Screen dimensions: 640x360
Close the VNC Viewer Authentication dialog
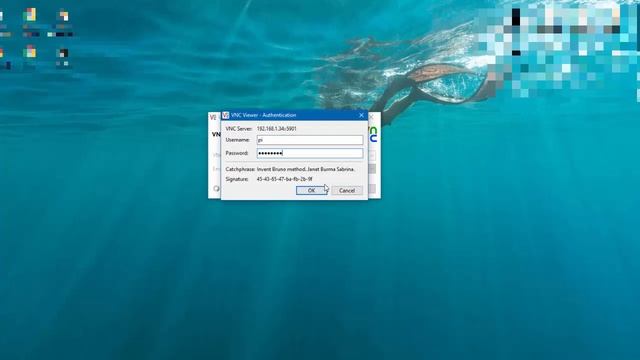pyautogui.click(x=361, y=115)
